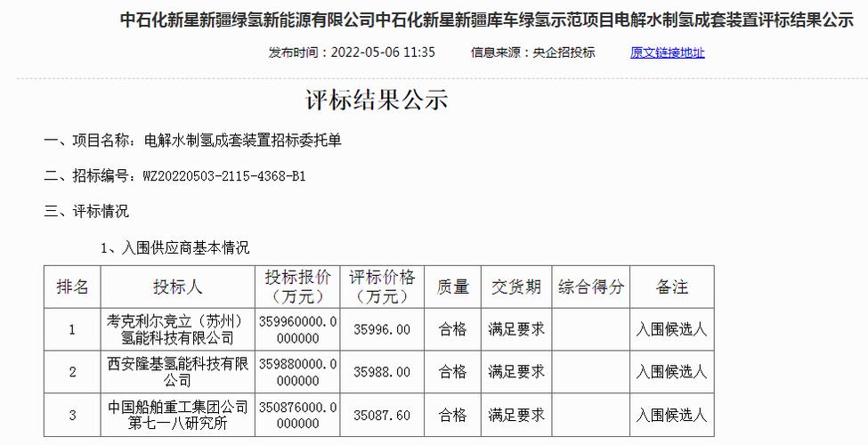Select the rank 3 cell
The height and width of the screenshot is (445, 868).
[x=72, y=415]
